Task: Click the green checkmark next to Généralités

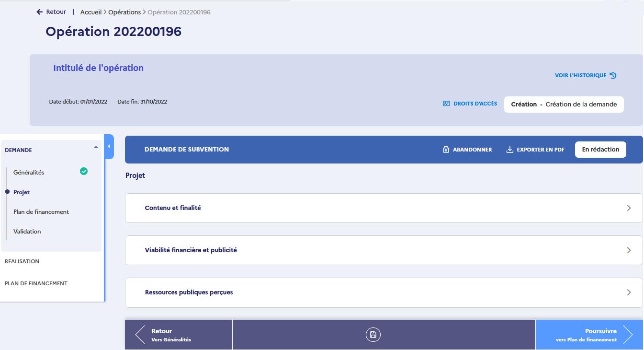Action: [84, 171]
